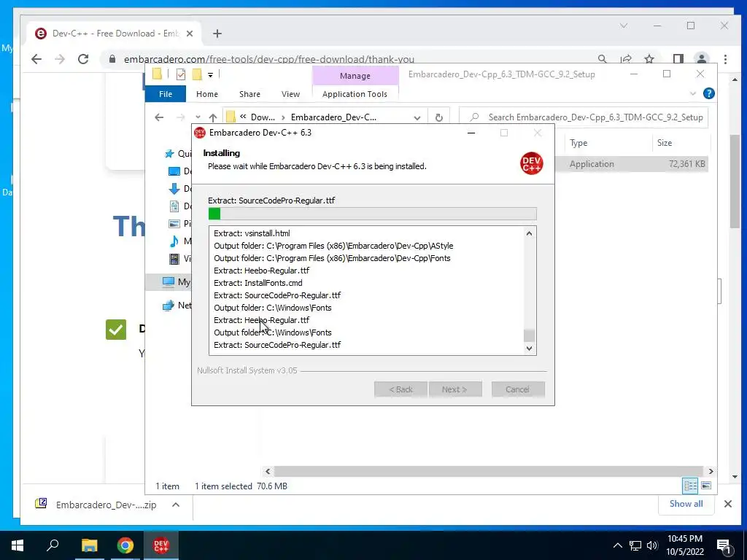Open Chrome's three-dot menu
Viewport: 747px width, 560px height.
[725, 59]
